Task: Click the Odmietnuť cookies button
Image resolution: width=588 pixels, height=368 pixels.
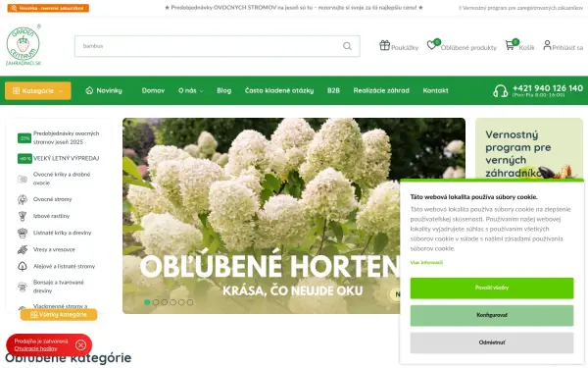Action: click(x=492, y=342)
